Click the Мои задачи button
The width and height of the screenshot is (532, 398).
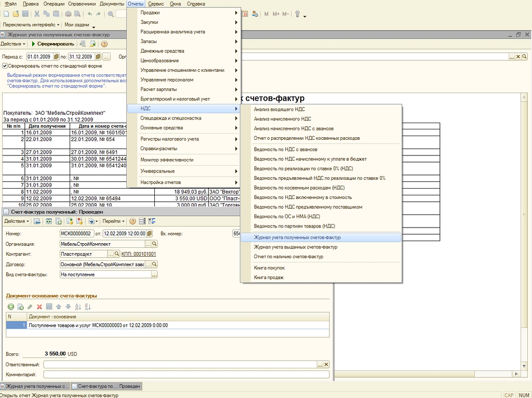[77, 25]
